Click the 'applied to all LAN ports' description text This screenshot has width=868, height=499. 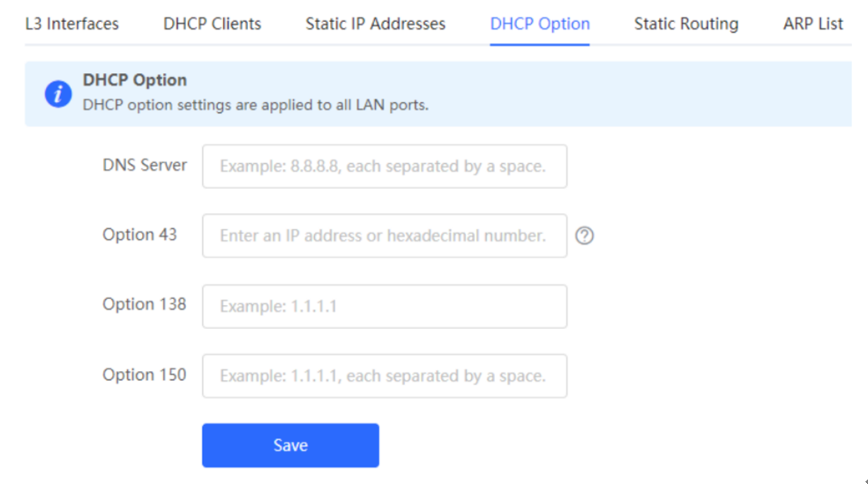(346, 105)
